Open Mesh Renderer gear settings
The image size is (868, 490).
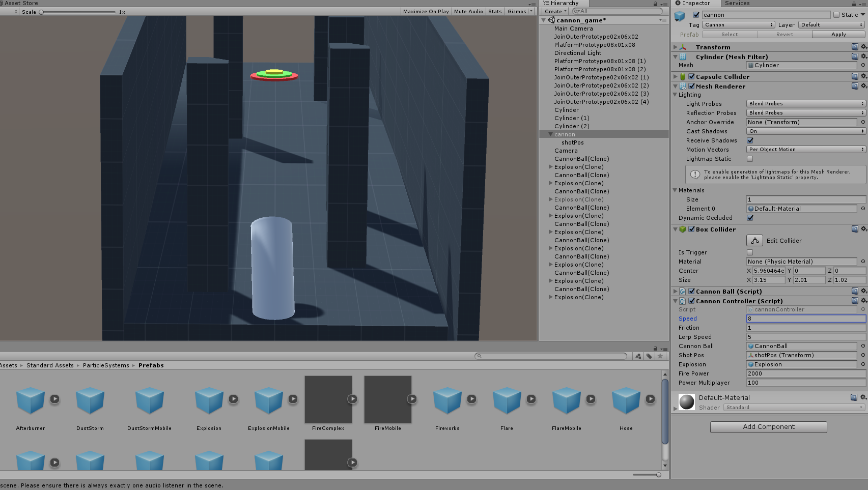pyautogui.click(x=863, y=86)
